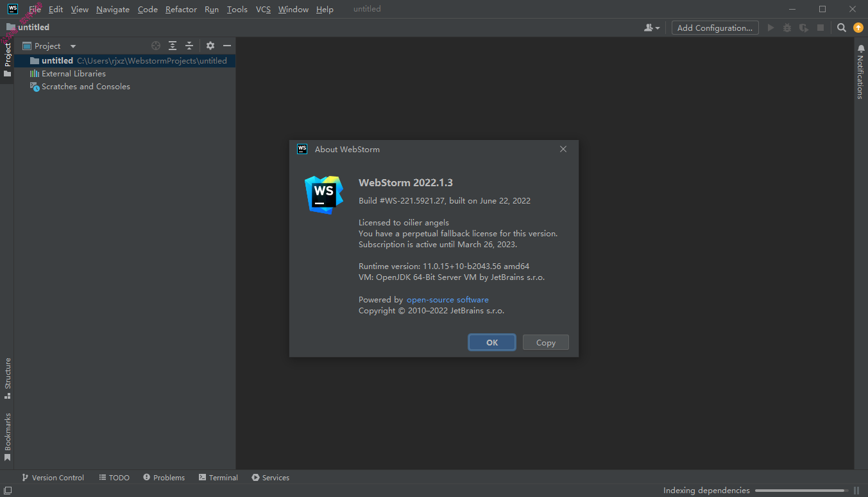The width and height of the screenshot is (868, 497).
Task: Click the Notifications bell icon
Action: coord(861,49)
